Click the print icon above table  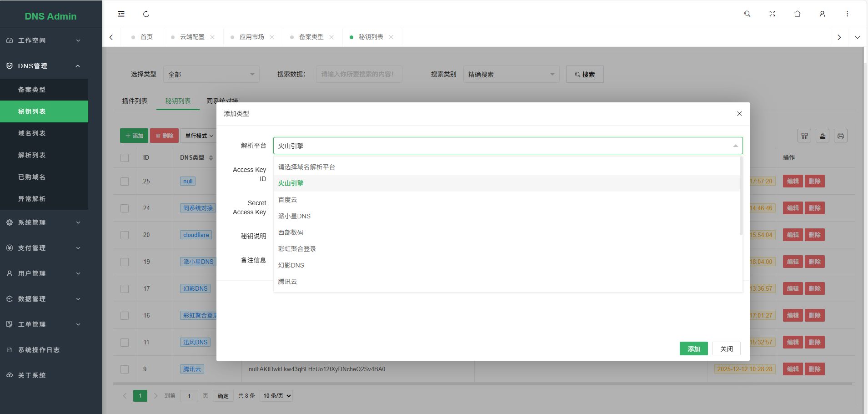840,136
